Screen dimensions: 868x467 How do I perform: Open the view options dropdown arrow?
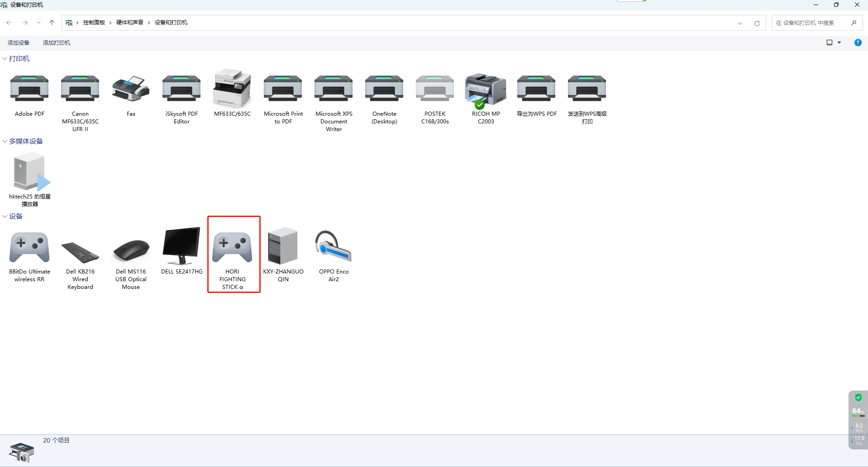839,42
